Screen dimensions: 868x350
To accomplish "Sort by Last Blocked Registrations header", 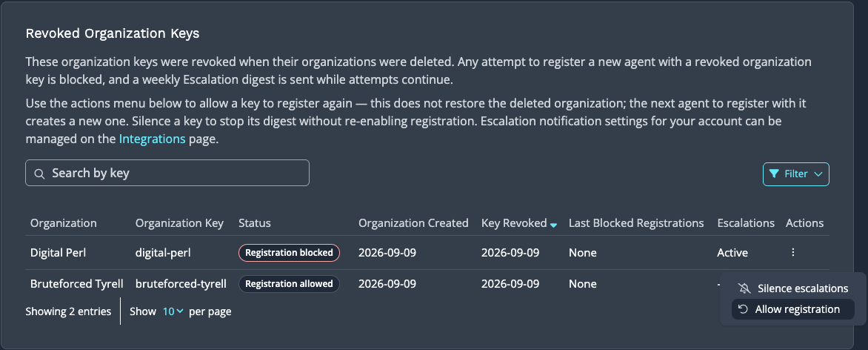I will (x=636, y=223).
